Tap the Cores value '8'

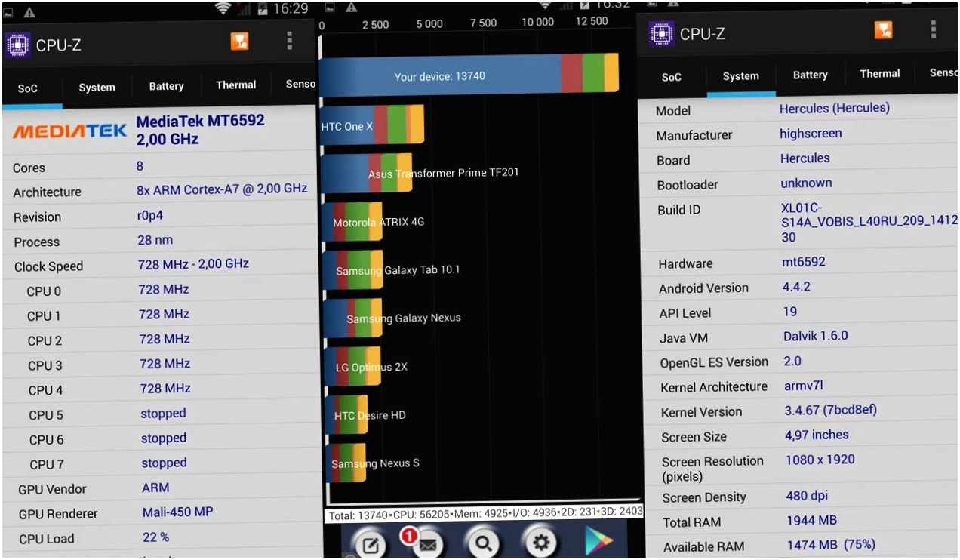140,166
